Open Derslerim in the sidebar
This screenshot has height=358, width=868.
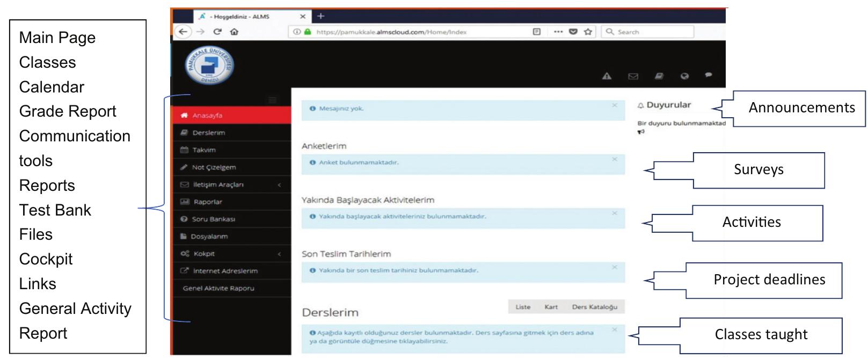click(x=232, y=133)
